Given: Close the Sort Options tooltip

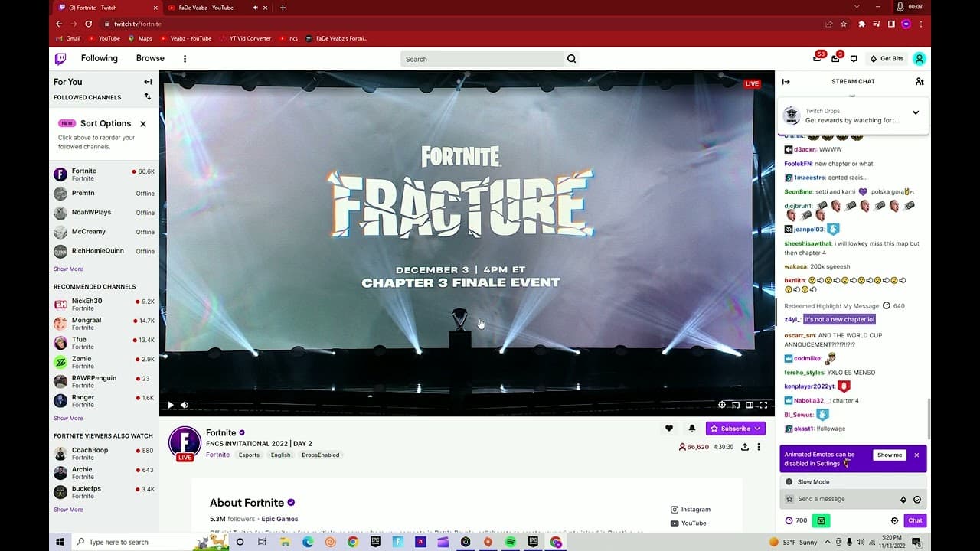Looking at the screenshot, I should (x=143, y=123).
